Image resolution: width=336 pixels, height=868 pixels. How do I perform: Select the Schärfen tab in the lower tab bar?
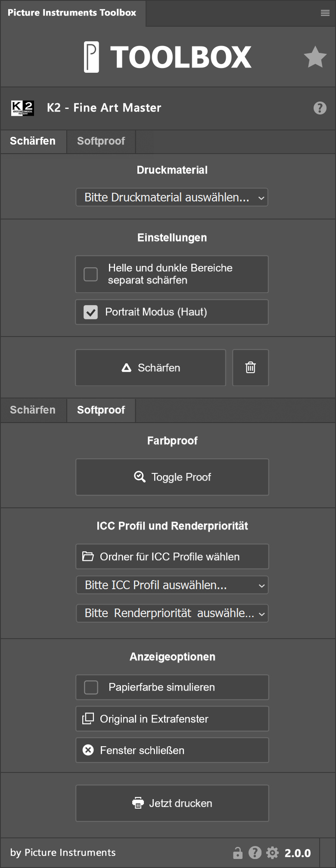[33, 410]
